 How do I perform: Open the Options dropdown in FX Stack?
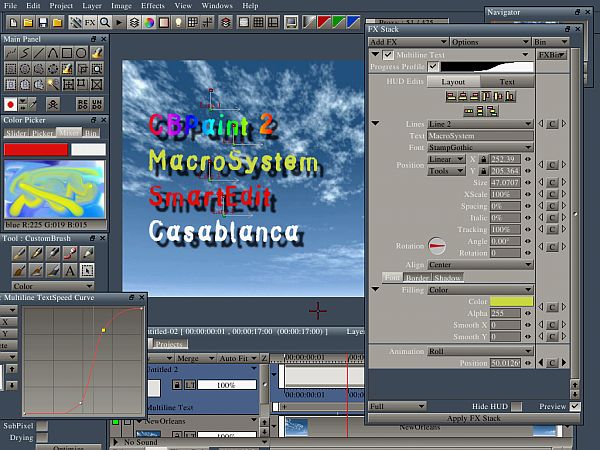pyautogui.click(x=490, y=42)
